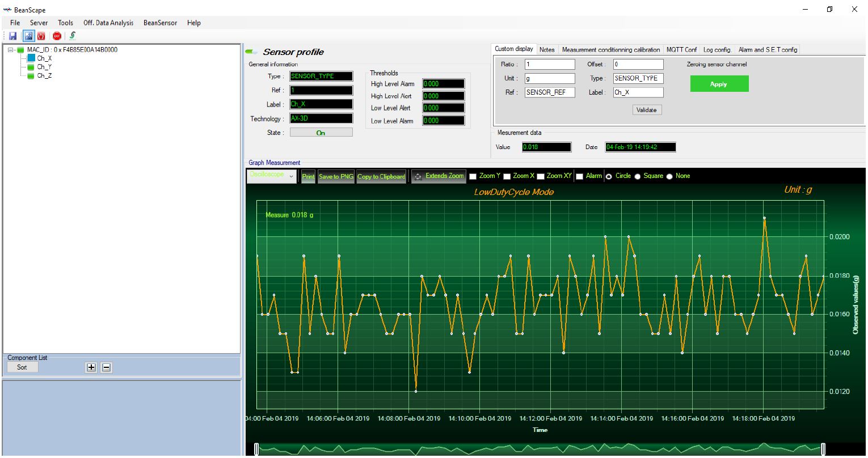Switch to the Custom display tab
The image size is (868, 458).
pyautogui.click(x=513, y=49)
